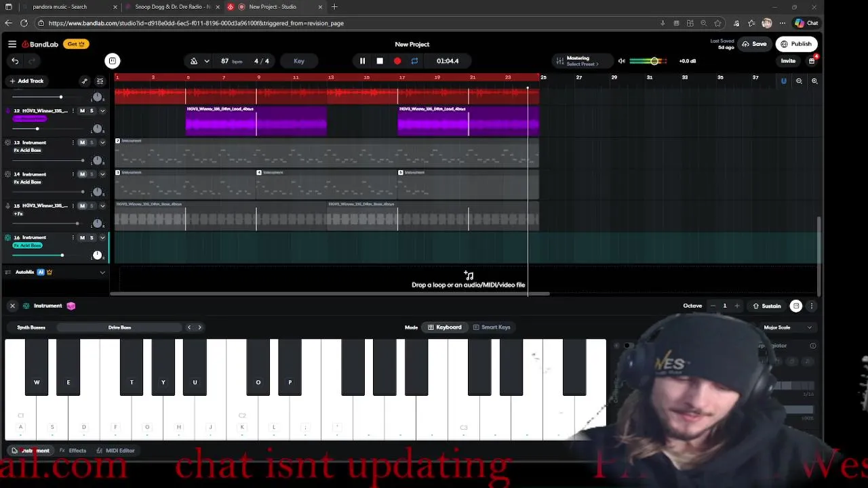Image resolution: width=868 pixels, height=488 pixels.
Task: Unmute track 15 HGV3_Winner
Action: point(82,206)
